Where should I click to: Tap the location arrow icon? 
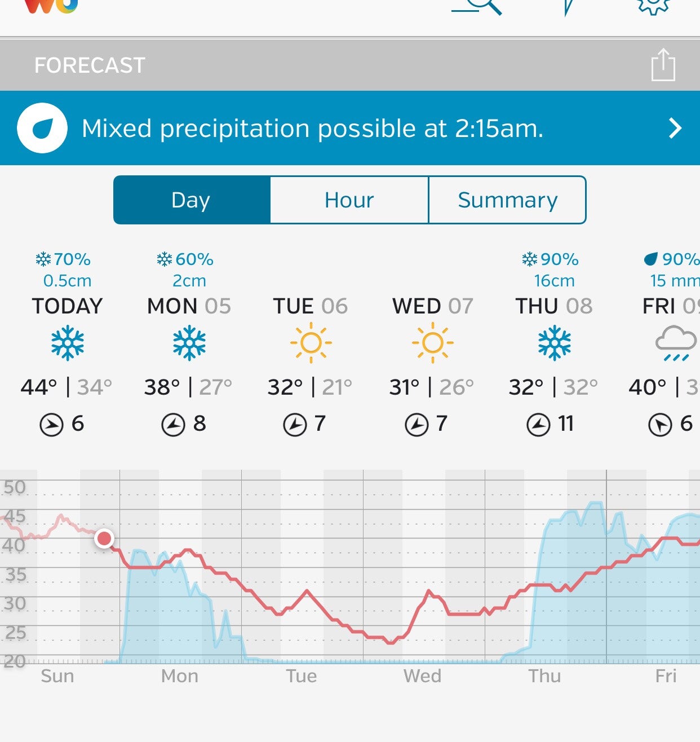569,6
